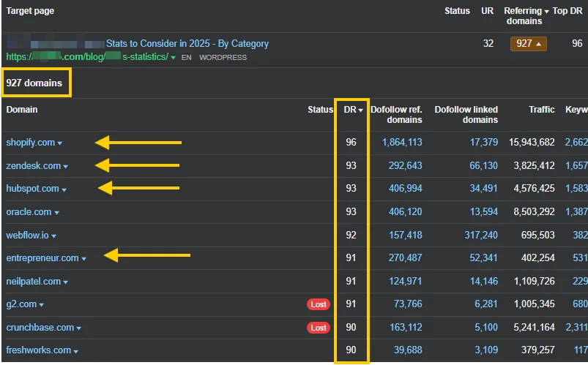Click oracle.com dofollow linked domains 13,594
The height and width of the screenshot is (365, 588).
click(x=484, y=211)
